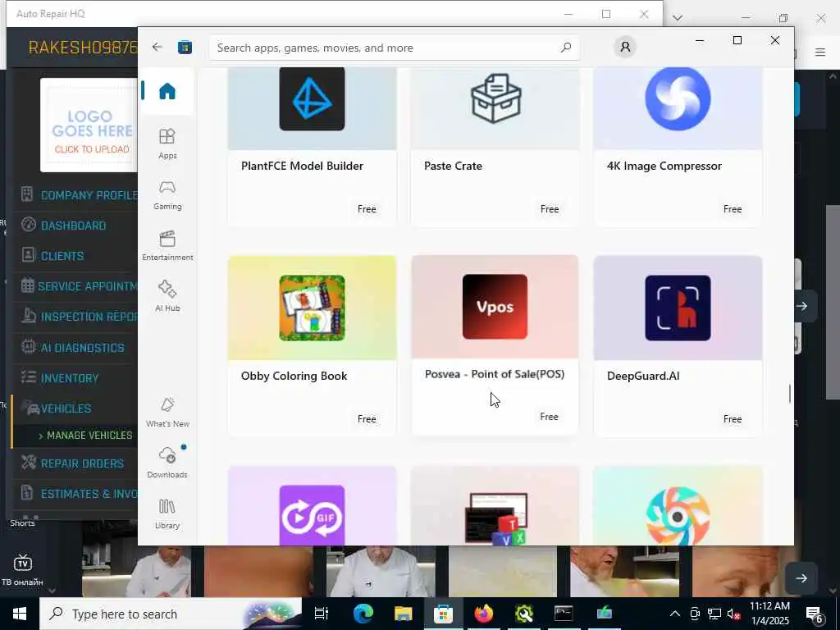Click the Windows Start button
840x630 pixels.
(20, 614)
